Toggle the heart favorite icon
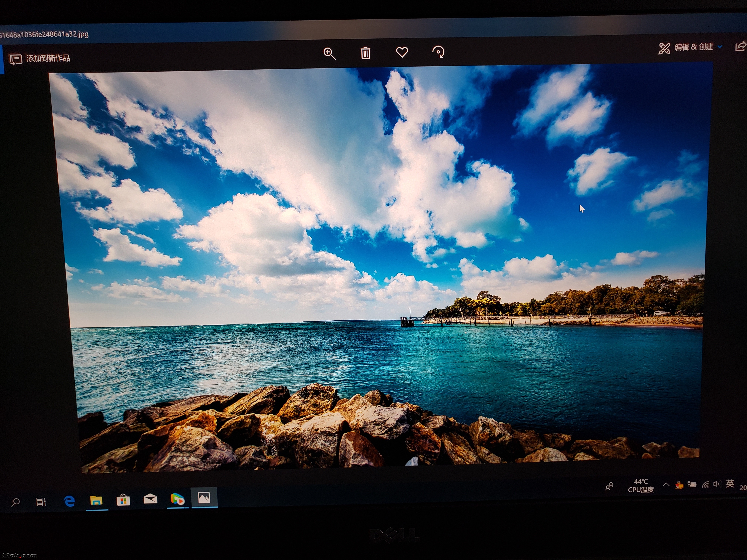This screenshot has height=560, width=747. click(x=402, y=52)
